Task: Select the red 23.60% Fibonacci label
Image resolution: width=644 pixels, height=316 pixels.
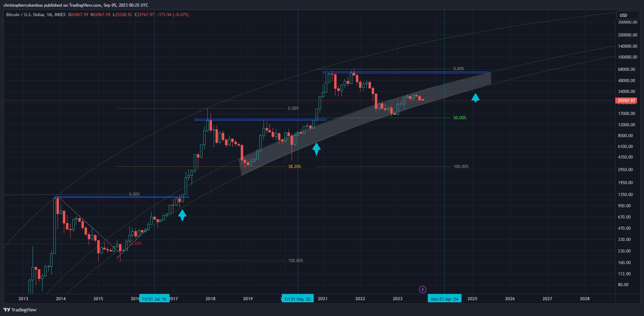Action: (x=136, y=243)
